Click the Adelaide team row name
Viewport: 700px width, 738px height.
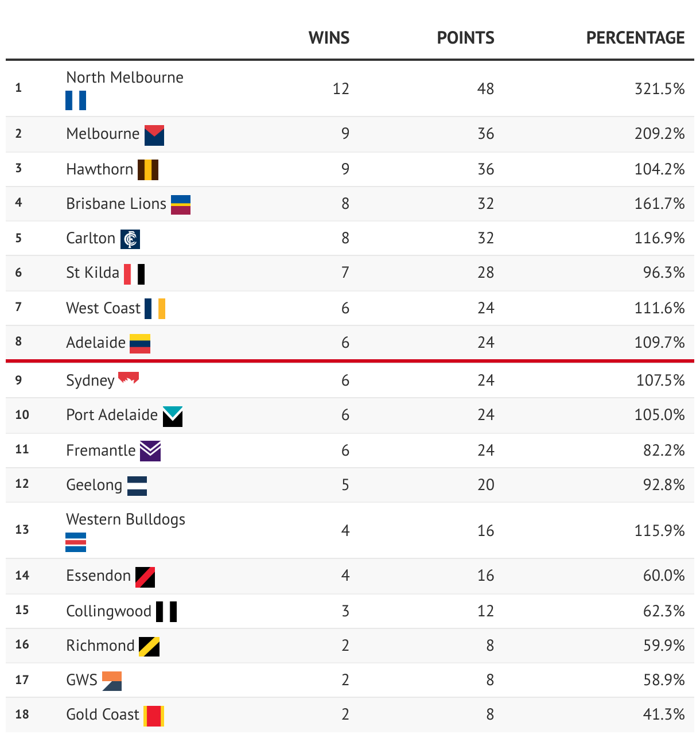pyautogui.click(x=96, y=343)
